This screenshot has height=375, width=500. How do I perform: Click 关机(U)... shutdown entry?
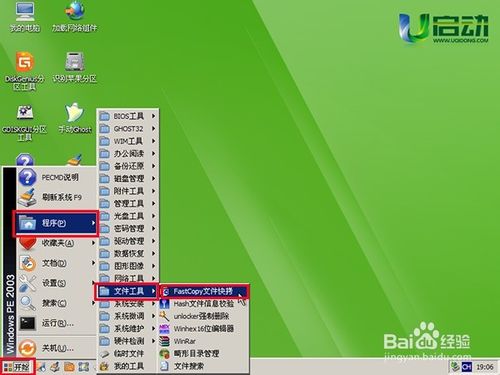tap(57, 348)
